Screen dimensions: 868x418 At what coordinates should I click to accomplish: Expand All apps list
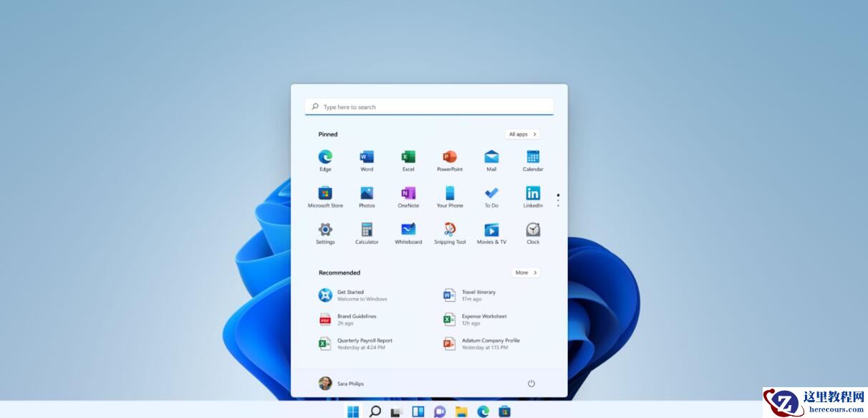pos(522,134)
